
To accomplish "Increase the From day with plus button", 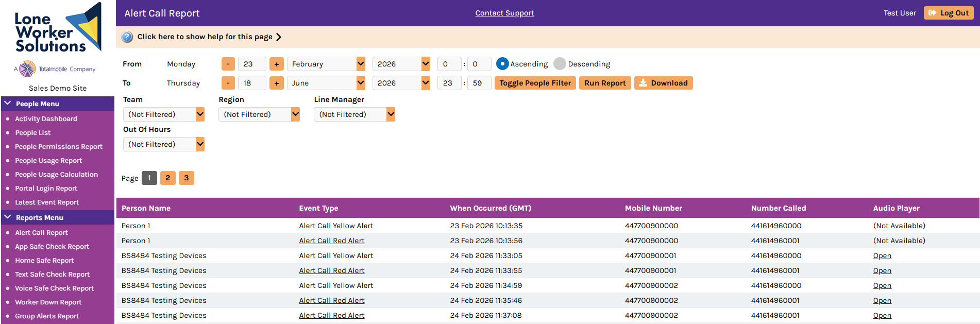I will [x=277, y=64].
